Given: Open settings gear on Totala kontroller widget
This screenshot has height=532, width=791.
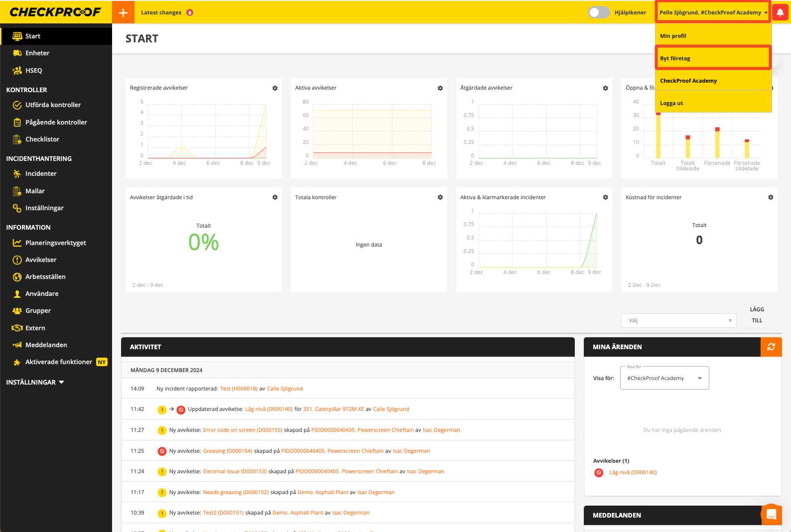Looking at the screenshot, I should click(x=440, y=198).
